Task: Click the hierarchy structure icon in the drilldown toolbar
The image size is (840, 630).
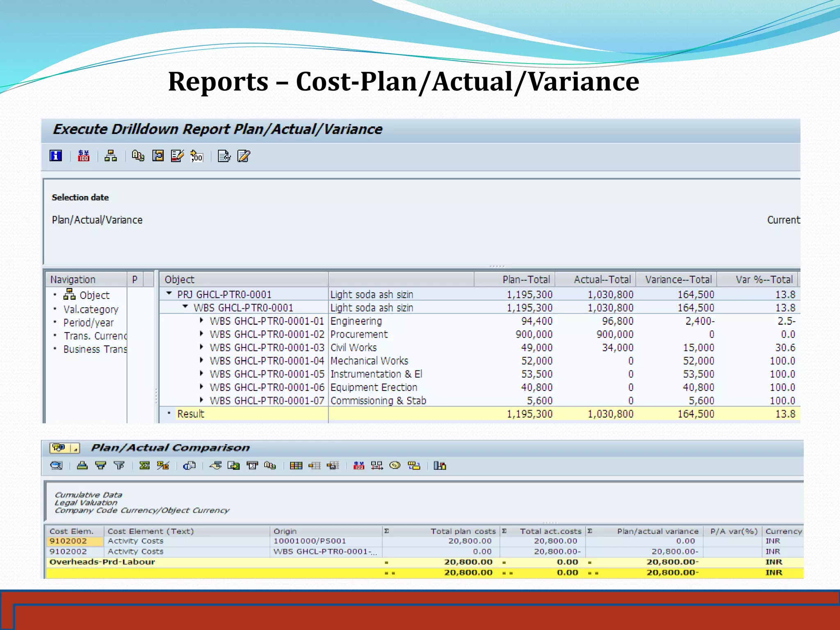Action: pos(110,156)
